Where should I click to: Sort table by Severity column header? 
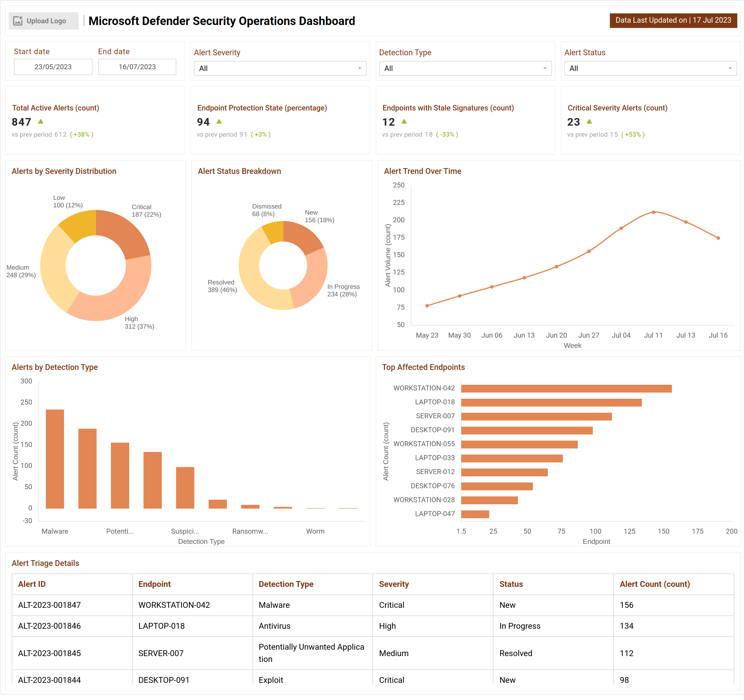click(x=394, y=584)
